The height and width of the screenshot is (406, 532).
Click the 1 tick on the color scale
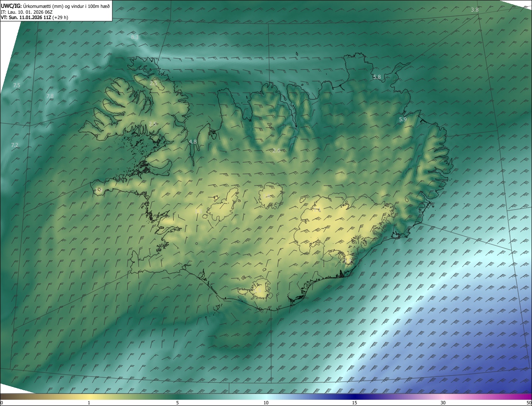pos(89,403)
